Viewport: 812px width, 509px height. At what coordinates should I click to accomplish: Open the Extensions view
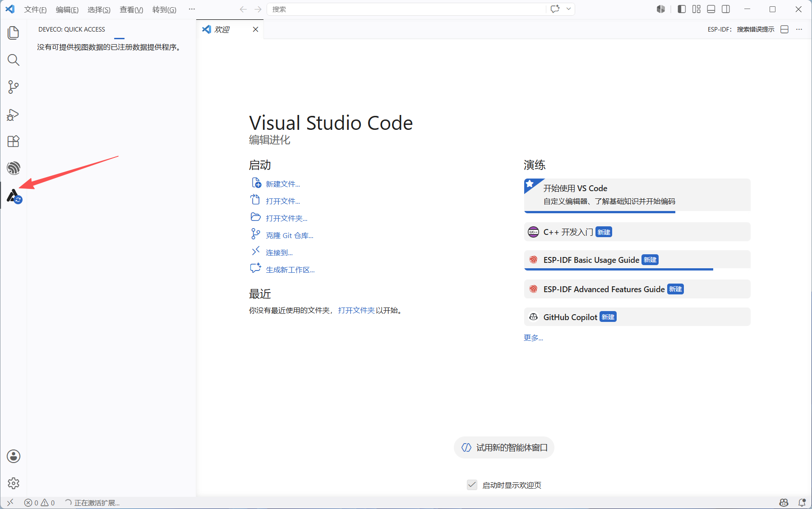pyautogui.click(x=14, y=141)
